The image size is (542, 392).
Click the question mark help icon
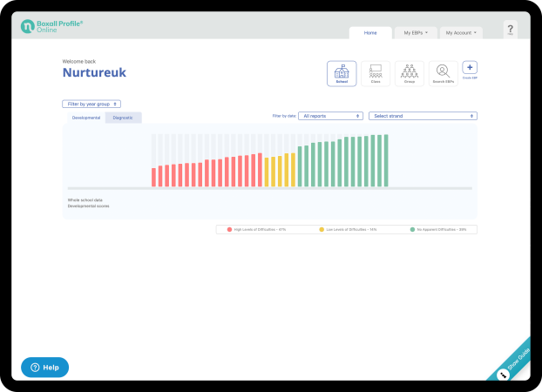[510, 30]
